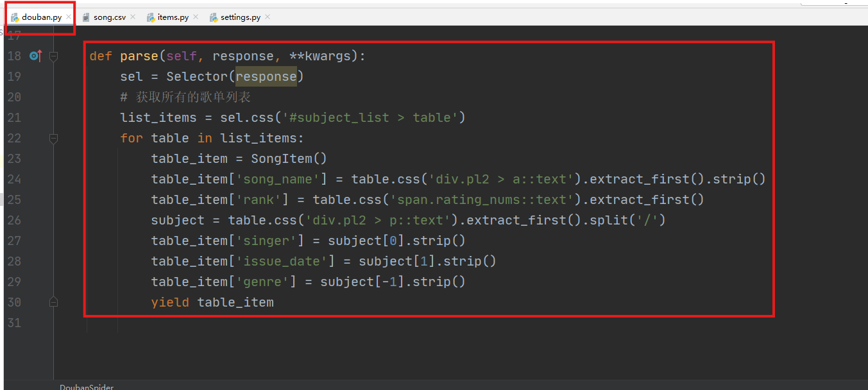Click the Python file icon on douban.py tab

click(15, 17)
